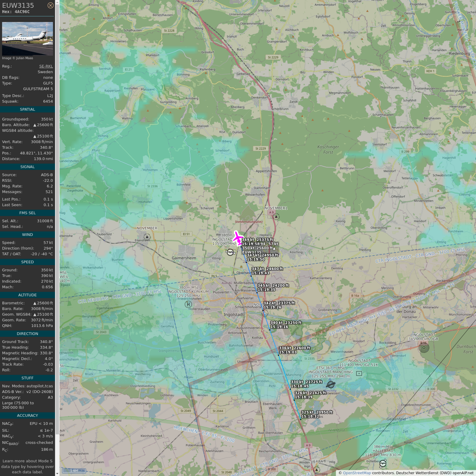Click the Ingolstadt IGB NDB beacon symbol
This screenshot has height=476, width=476.
[424, 347]
